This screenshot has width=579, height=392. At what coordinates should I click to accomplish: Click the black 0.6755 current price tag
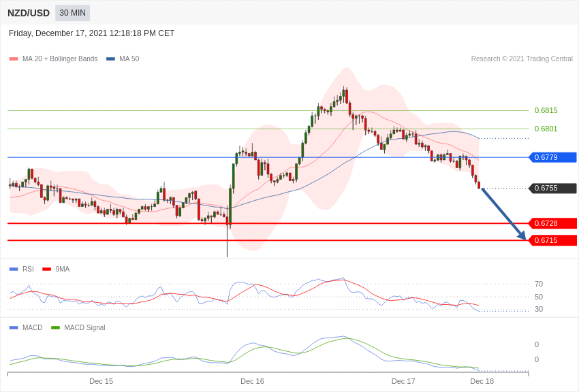point(553,188)
